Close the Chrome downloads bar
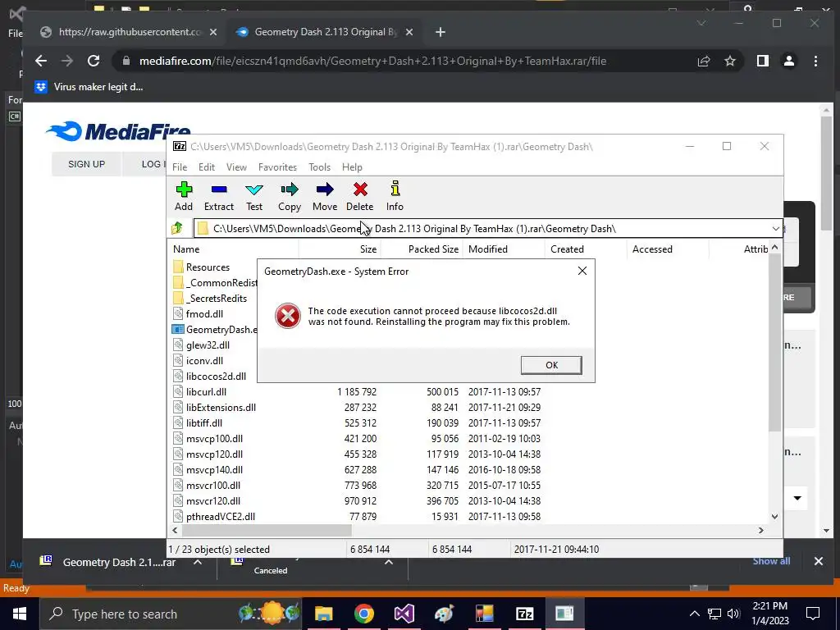The image size is (840, 630). click(818, 561)
